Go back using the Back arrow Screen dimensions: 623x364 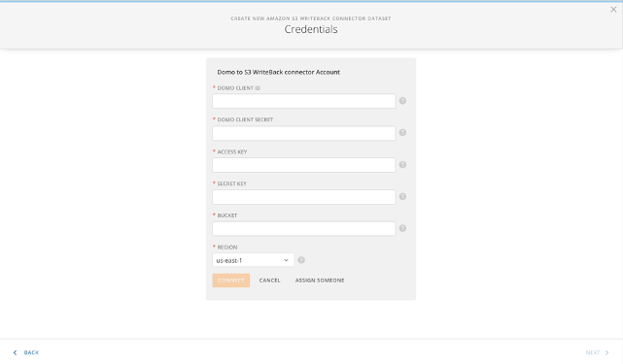(x=16, y=352)
